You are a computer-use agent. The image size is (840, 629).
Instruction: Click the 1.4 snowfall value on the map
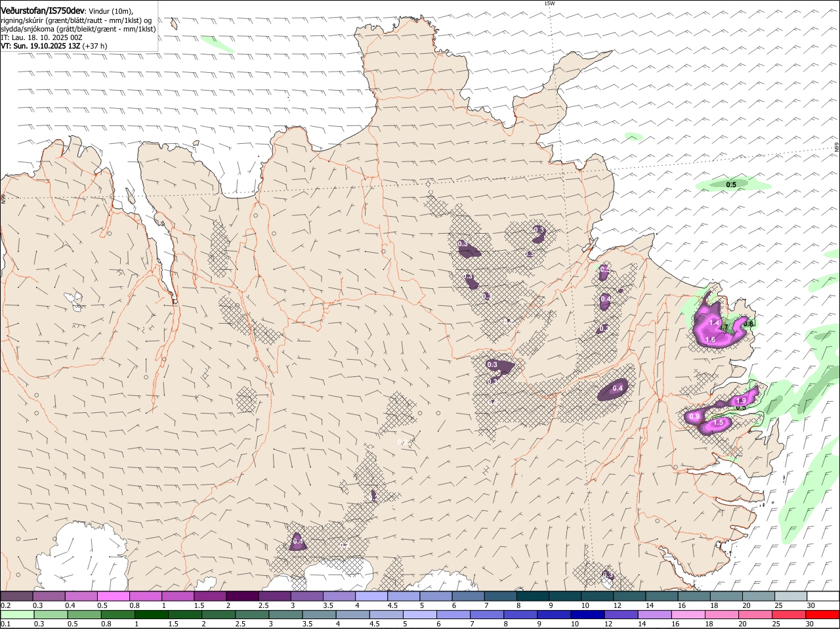point(715,322)
